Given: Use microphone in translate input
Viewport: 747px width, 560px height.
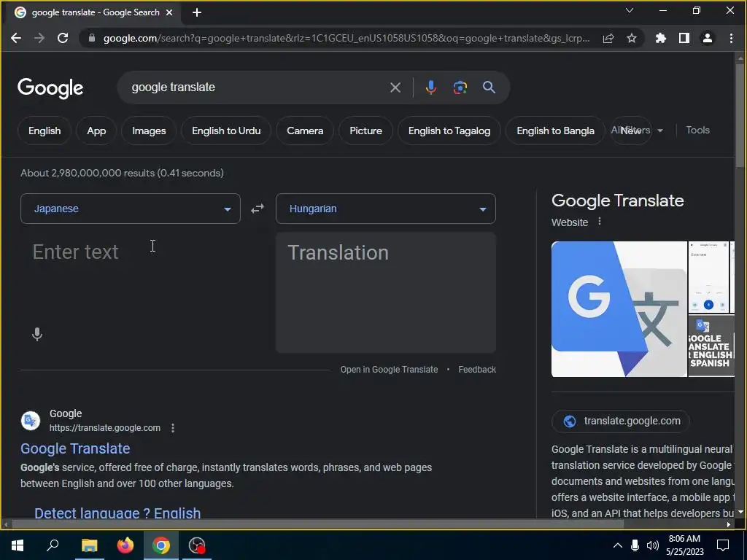Looking at the screenshot, I should [37, 334].
